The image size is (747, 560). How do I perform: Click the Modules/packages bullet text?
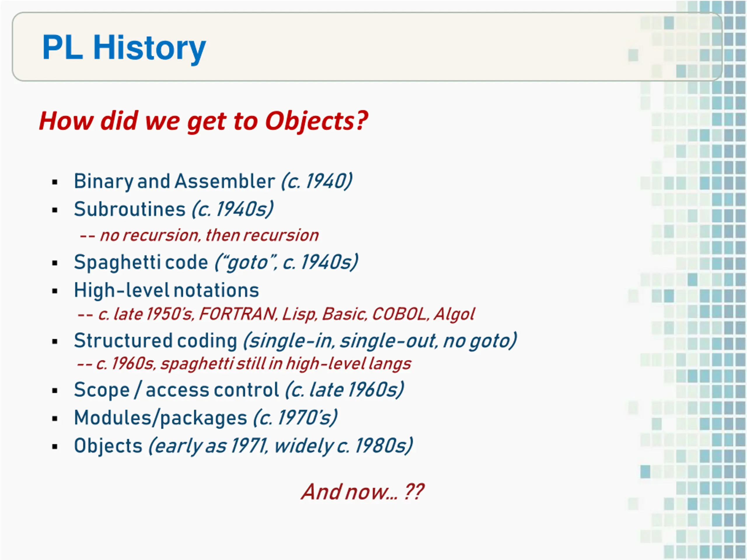(x=206, y=418)
